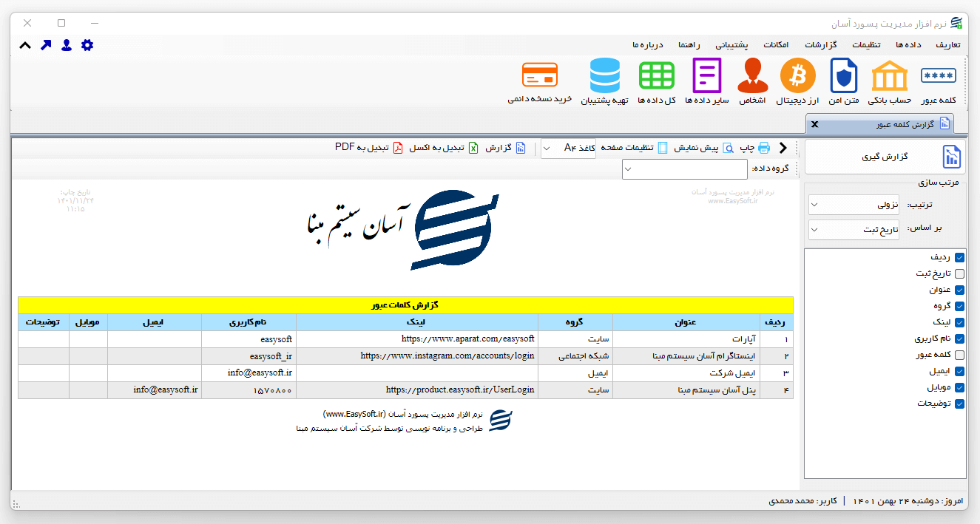Toggle the گروه (Group) checkbox

coord(960,306)
